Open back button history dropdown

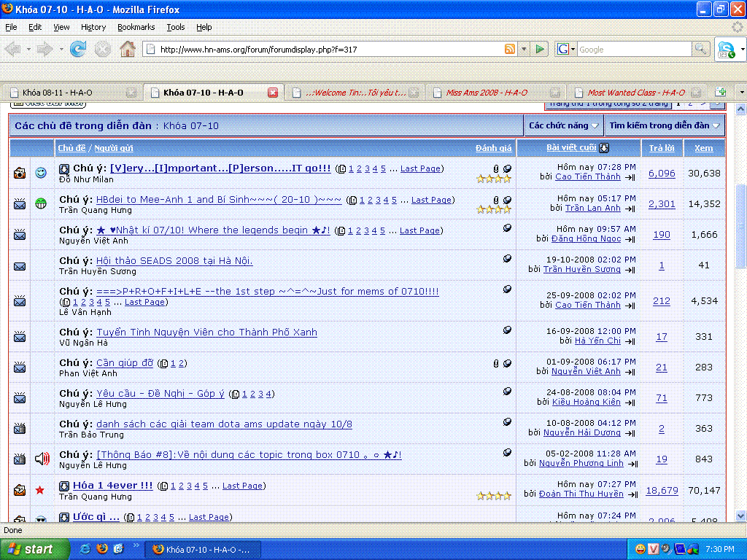[x=28, y=49]
